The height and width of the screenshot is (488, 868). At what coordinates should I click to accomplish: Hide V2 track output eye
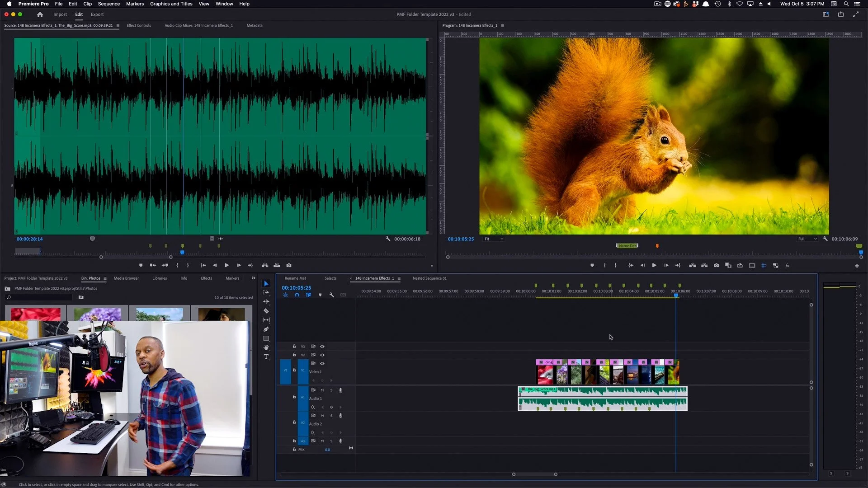tap(322, 355)
